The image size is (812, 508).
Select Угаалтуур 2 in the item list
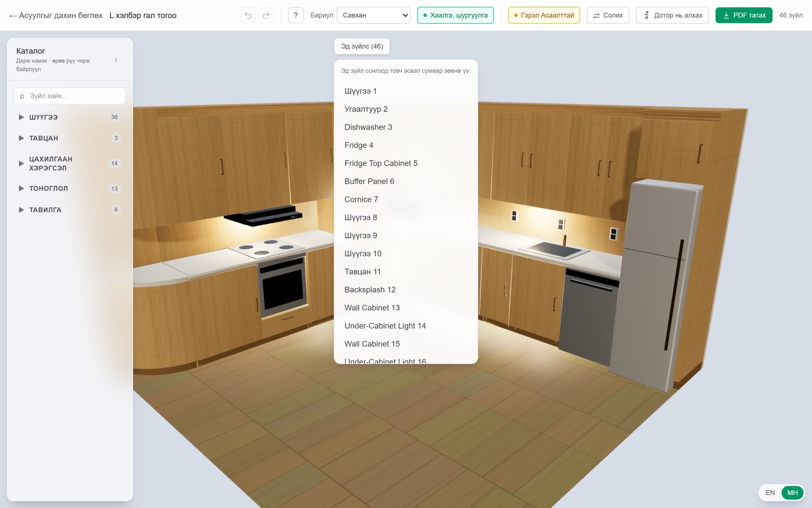(x=406, y=109)
